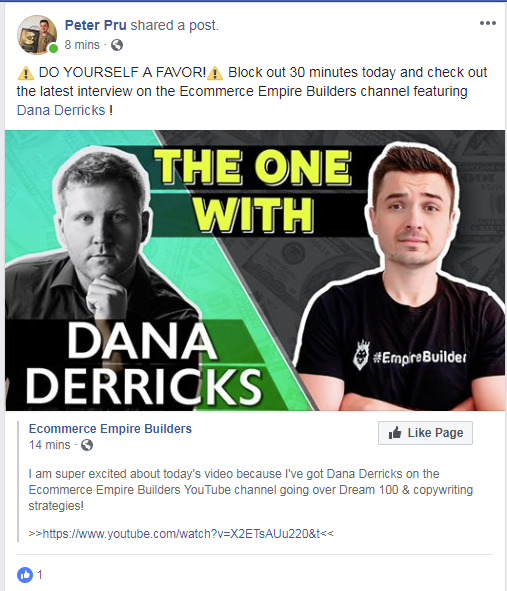507x591 pixels.
Task: Click the second warning emoji after FAVOR!
Action: (x=215, y=73)
